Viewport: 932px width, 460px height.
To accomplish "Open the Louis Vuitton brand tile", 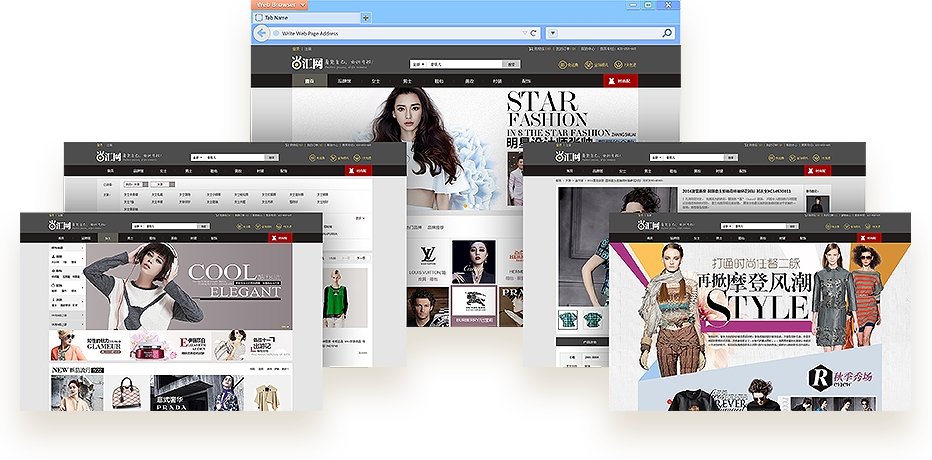I will (427, 261).
